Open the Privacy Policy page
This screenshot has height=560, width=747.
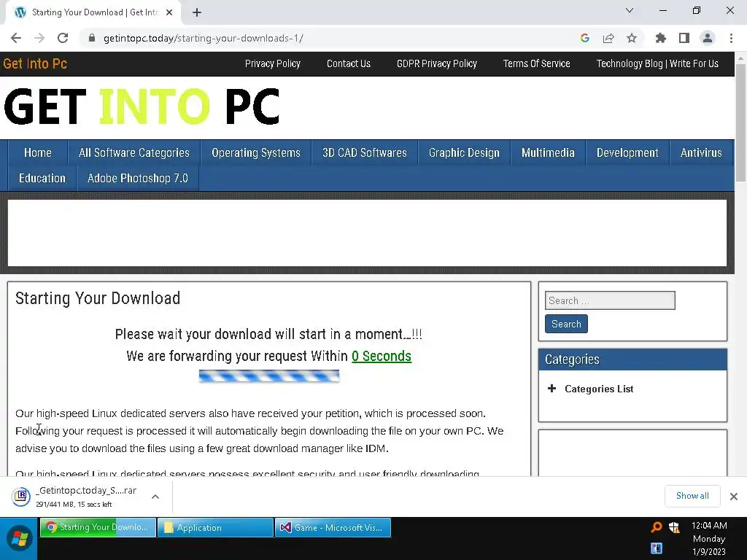273,64
